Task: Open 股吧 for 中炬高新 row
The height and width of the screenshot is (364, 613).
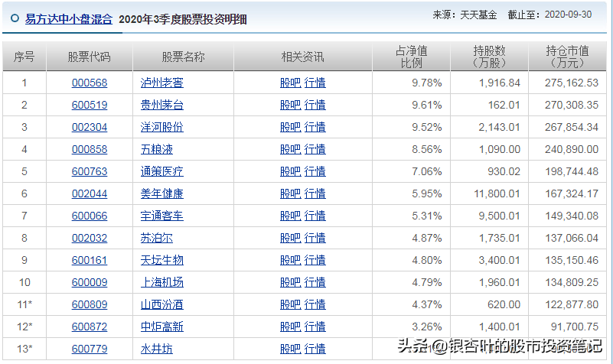Action: point(291,327)
